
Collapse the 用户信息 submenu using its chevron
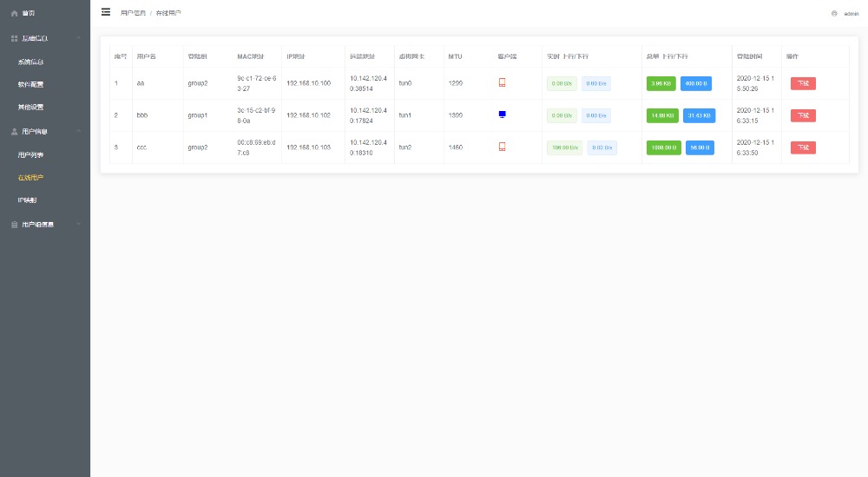coord(78,132)
